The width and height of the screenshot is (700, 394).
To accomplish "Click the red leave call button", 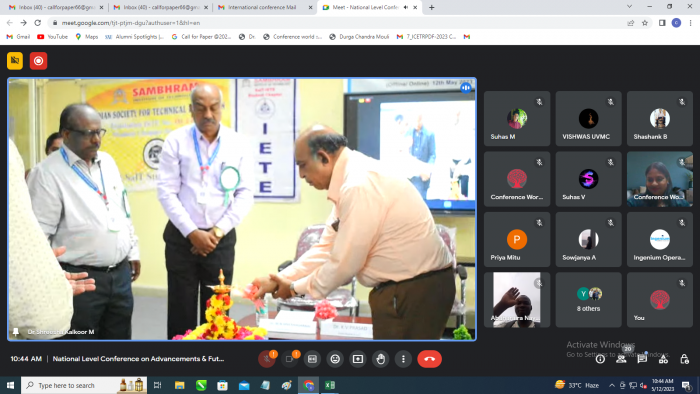I will tap(429, 359).
